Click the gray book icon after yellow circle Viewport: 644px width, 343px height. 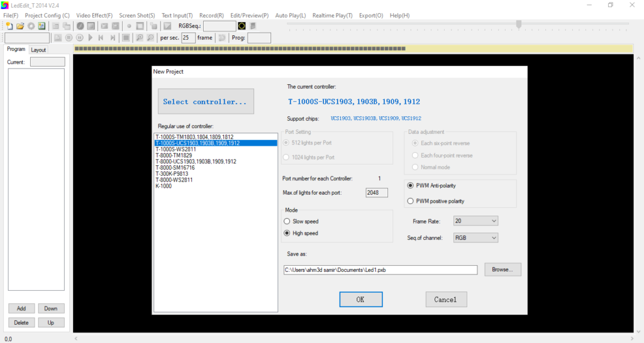253,26
